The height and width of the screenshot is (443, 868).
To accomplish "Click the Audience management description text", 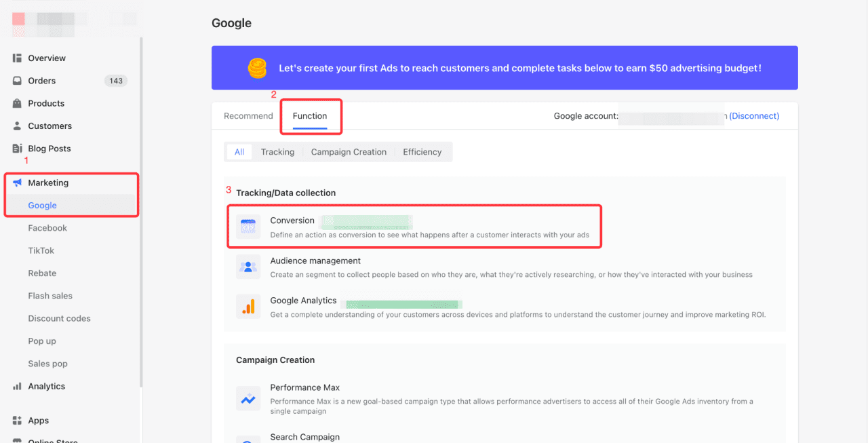I will [x=511, y=275].
